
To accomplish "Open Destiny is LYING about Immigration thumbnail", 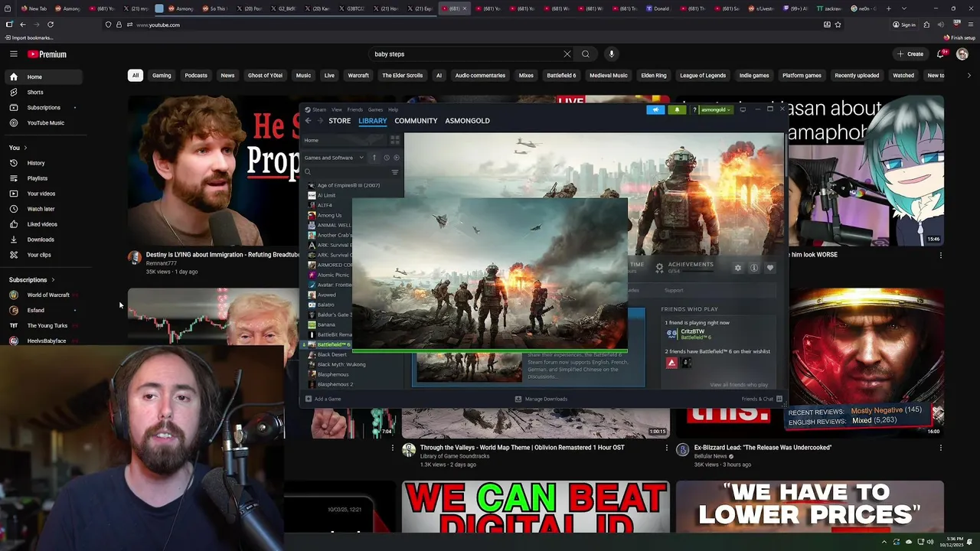I will coord(214,170).
